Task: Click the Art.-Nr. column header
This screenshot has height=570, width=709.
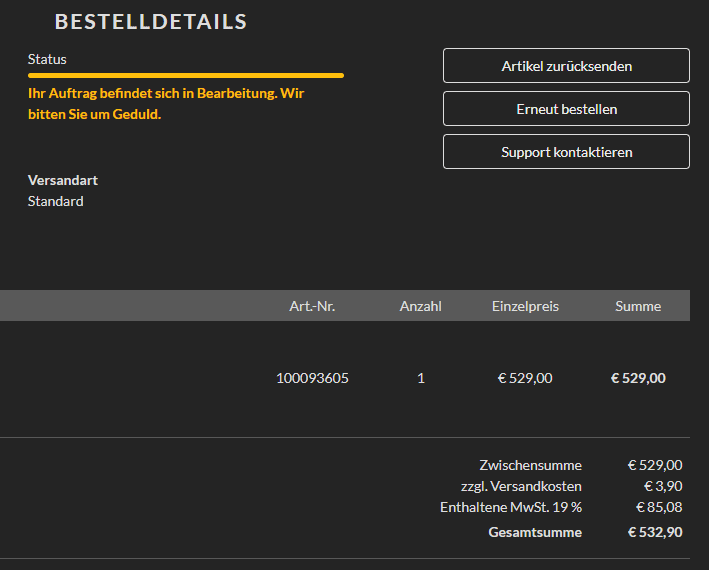Action: 312,306
